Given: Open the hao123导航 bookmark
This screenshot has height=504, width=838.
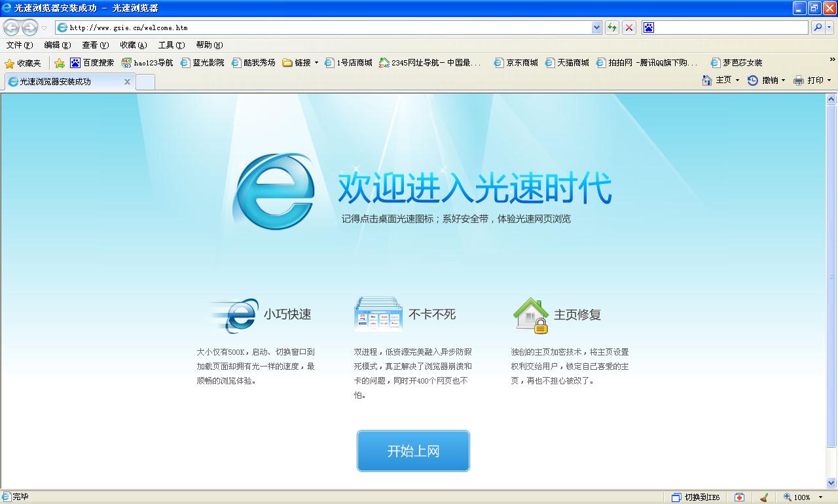Looking at the screenshot, I should point(147,63).
